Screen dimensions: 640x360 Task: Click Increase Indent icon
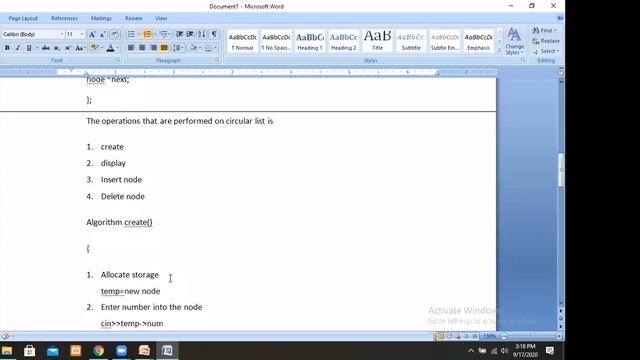click(x=190, y=34)
